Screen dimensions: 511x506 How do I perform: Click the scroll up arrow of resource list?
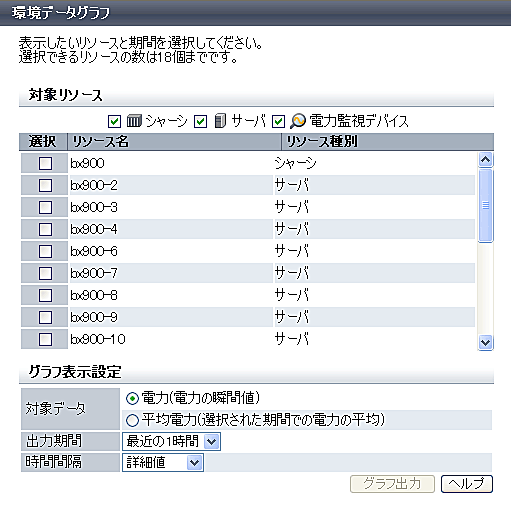point(485,160)
